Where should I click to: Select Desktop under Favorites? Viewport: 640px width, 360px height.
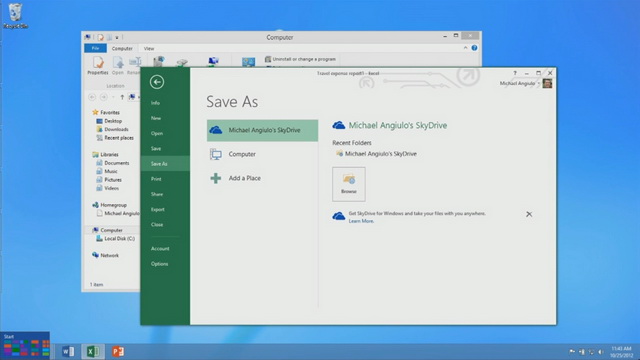tap(109, 121)
